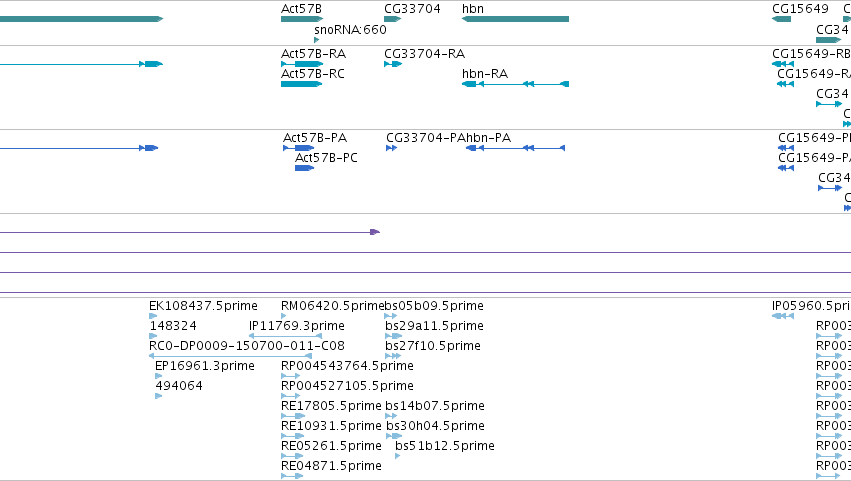Open the bs51b12.5prime EST label
Image resolution: width=851 pixels, height=481 pixels.
coord(445,446)
